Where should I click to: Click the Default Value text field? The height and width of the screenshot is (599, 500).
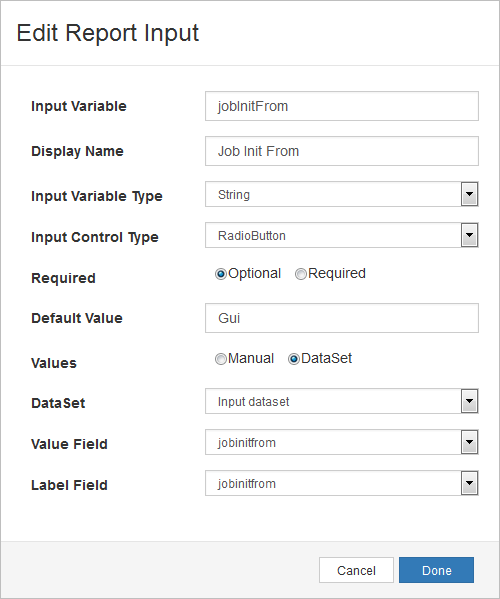[341, 318]
